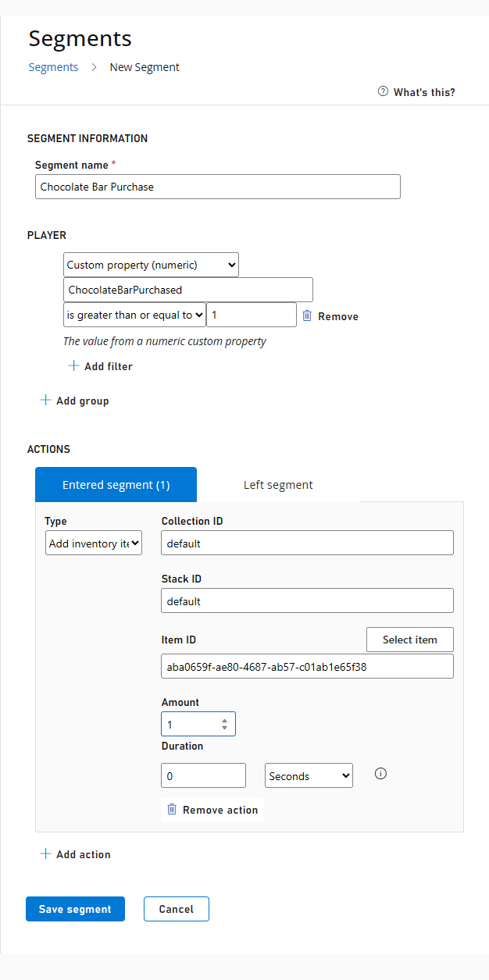Click the Remove action label
Screen dimensions: 489x980
click(x=220, y=810)
